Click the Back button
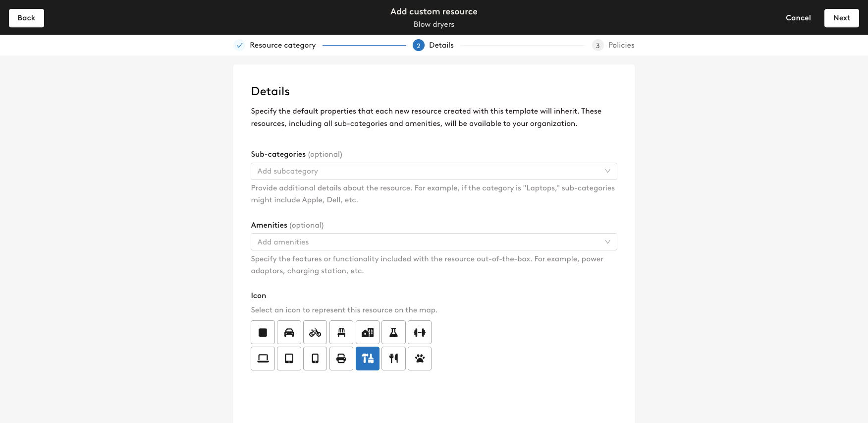Image resolution: width=868 pixels, height=423 pixels. click(x=26, y=18)
